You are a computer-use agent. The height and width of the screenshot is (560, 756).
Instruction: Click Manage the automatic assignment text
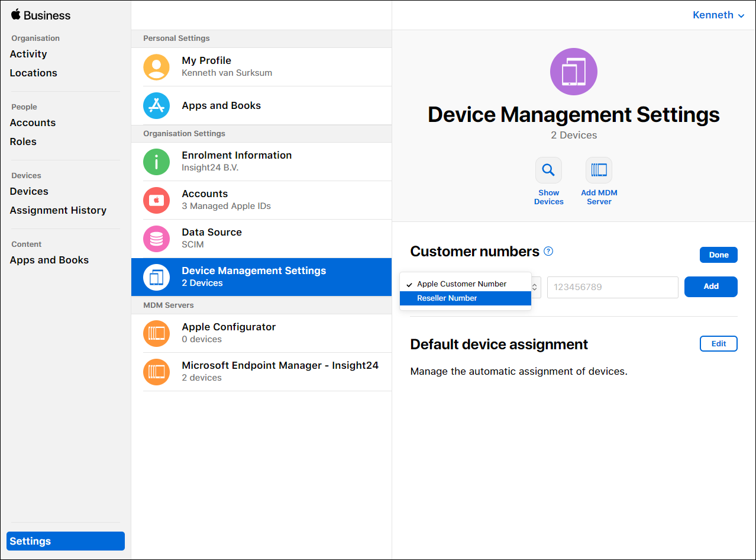point(519,372)
